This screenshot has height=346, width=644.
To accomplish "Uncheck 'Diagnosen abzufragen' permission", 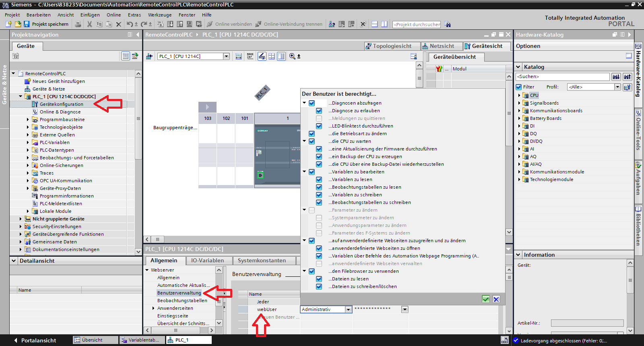I will 312,103.
